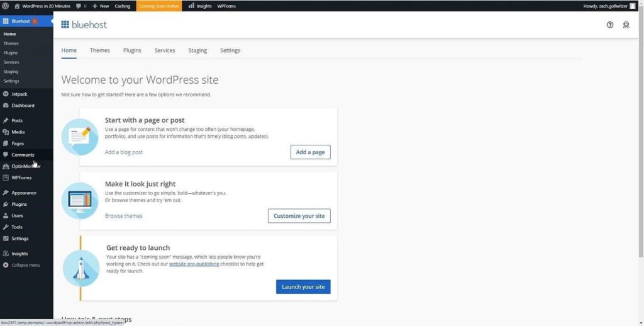
Task: Click the account badge icon top right
Action: click(626, 25)
